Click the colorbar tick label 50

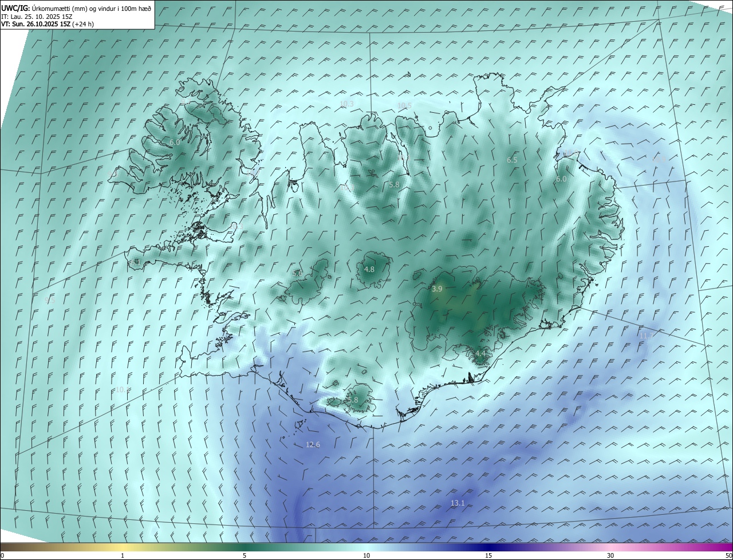pos(728,555)
